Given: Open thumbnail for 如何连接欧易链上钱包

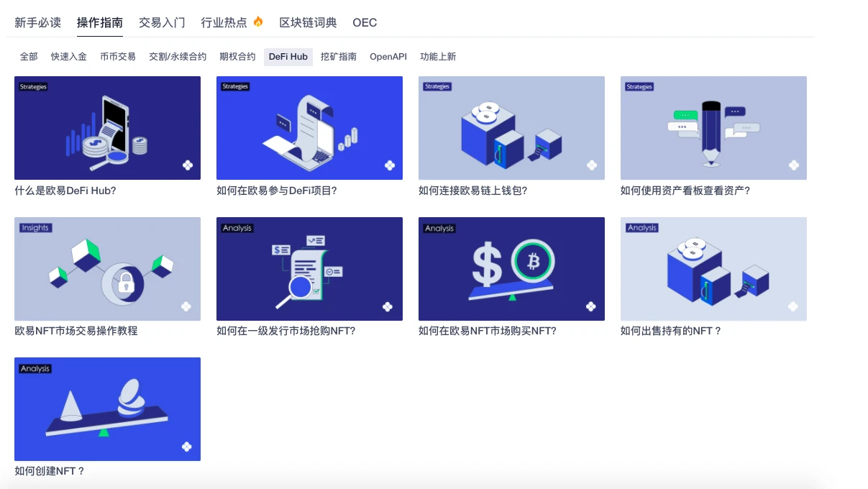Looking at the screenshot, I should pyautogui.click(x=511, y=128).
